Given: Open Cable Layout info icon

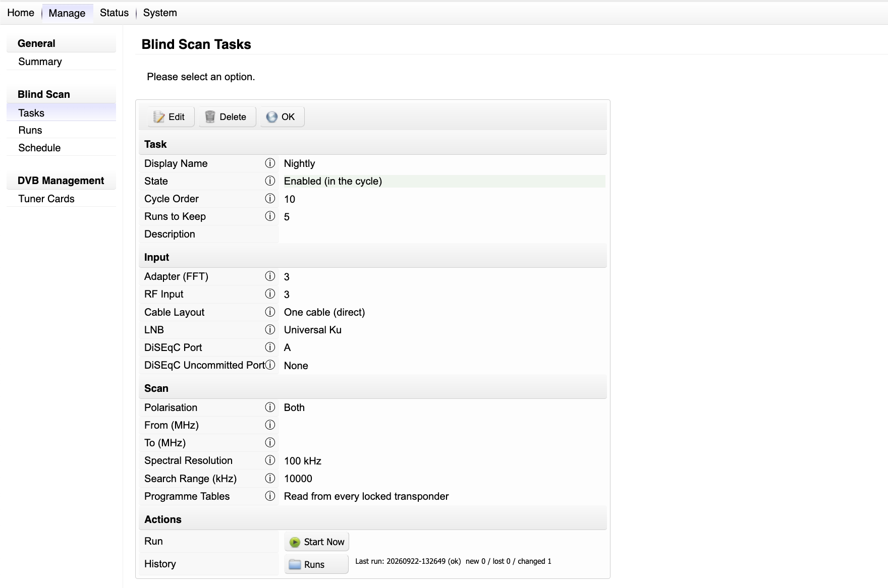Looking at the screenshot, I should pyautogui.click(x=270, y=312).
